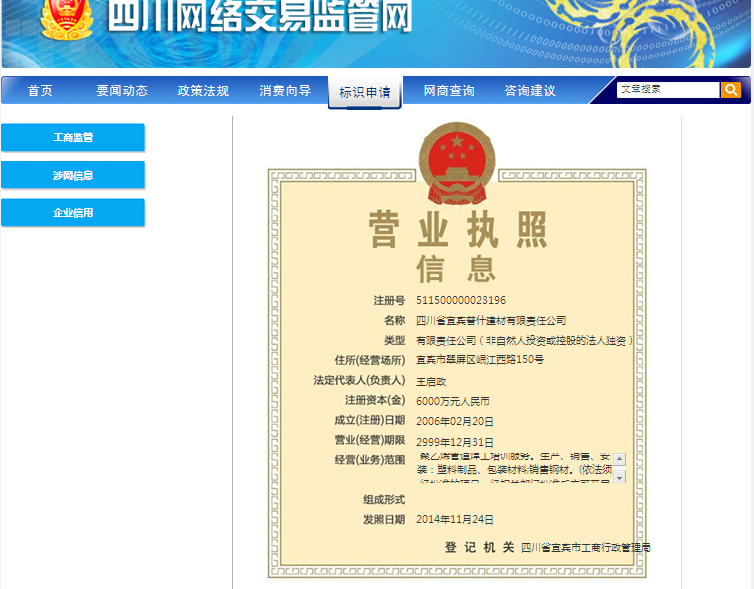This screenshot has width=754, height=589.
Task: Click the 营业执照 license heading
Action: [457, 229]
